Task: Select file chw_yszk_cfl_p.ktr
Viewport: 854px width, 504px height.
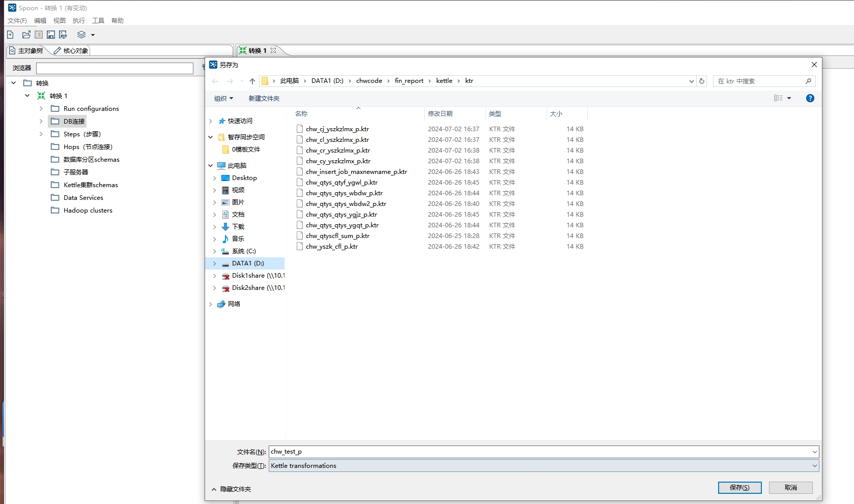Action: 332,247
